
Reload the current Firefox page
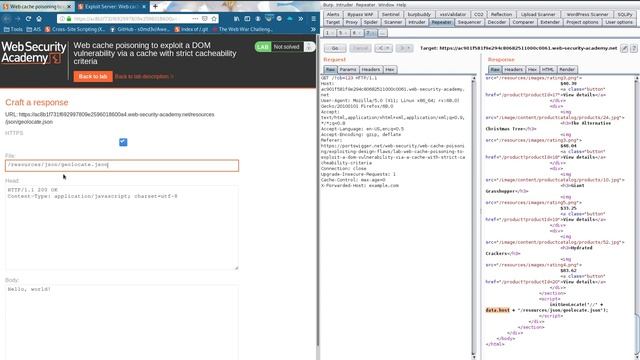28,19
